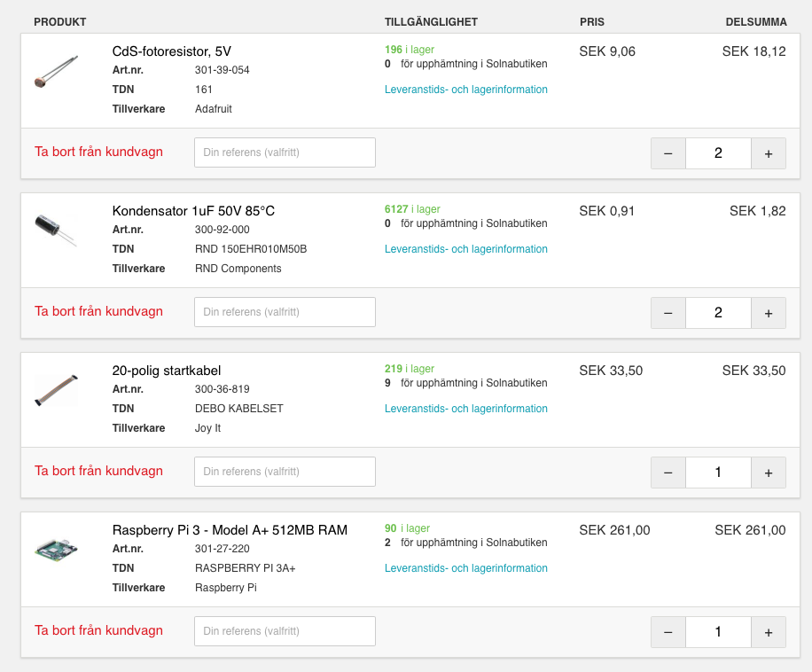This screenshot has width=812, height=672.
Task: Add one more Raspberry Pi 3 using plus
Action: [x=769, y=632]
